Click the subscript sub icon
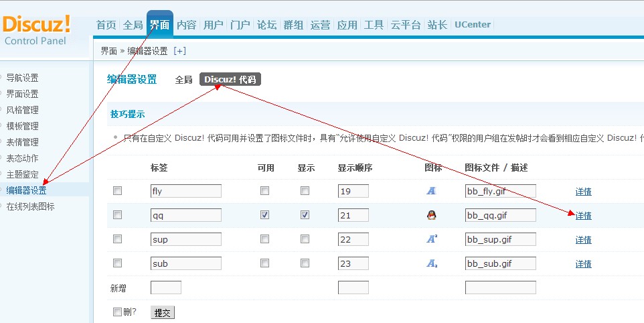Screen dimensions: 644x323 pos(432,263)
